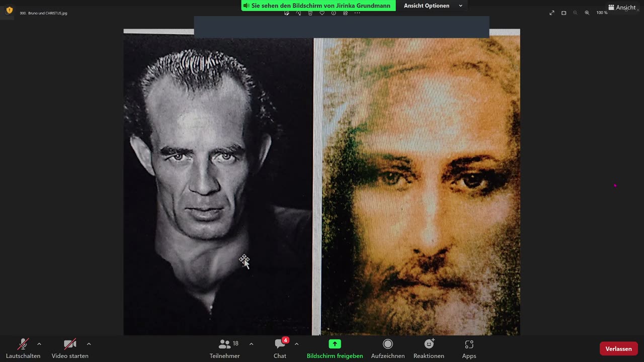Click the photo viewer file info icon
Viewport: 644px width, 362px height.
pyautogui.click(x=334, y=13)
